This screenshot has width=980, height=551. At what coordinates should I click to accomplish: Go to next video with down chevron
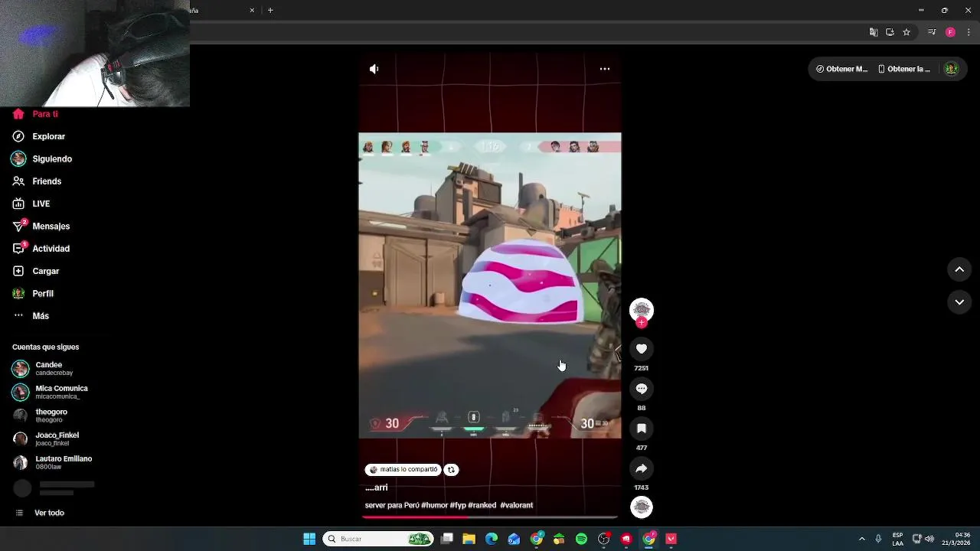pos(959,302)
